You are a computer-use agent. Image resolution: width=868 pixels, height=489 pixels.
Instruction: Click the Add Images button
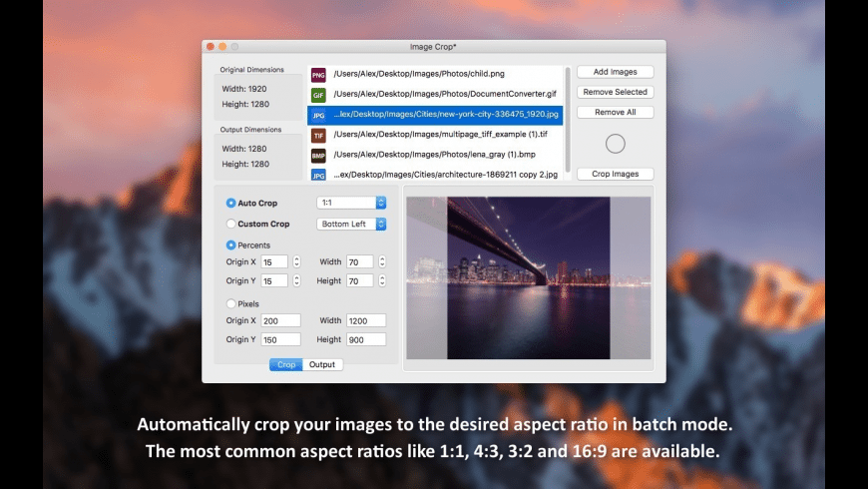pos(615,72)
